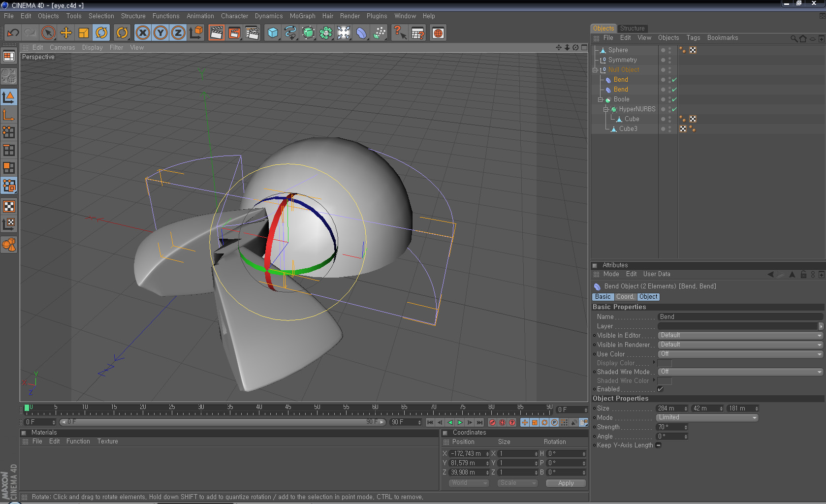Open particle objects icon

pyautogui.click(x=379, y=33)
